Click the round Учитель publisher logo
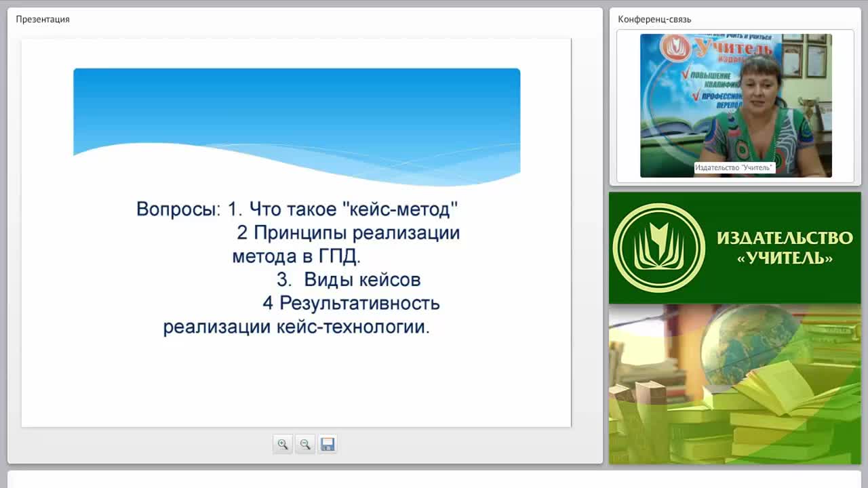 [x=659, y=248]
